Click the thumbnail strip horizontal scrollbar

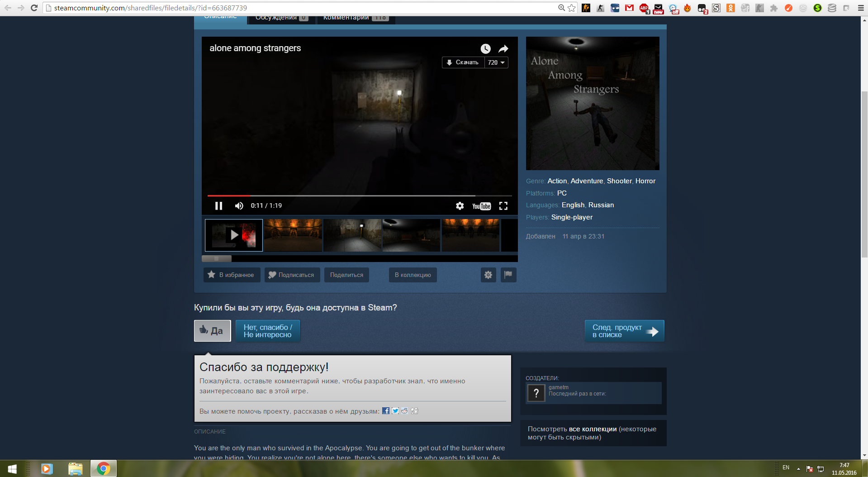pos(217,259)
